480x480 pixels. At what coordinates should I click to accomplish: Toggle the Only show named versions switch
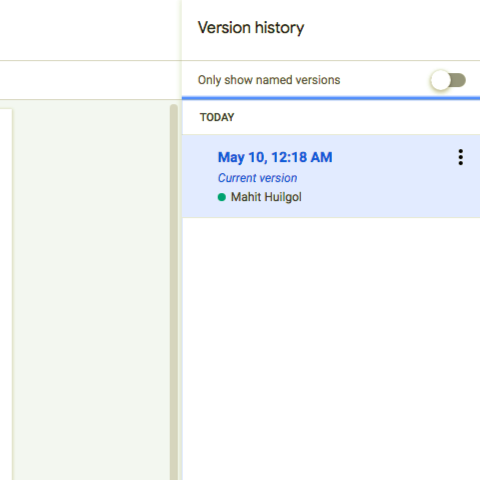[448, 80]
